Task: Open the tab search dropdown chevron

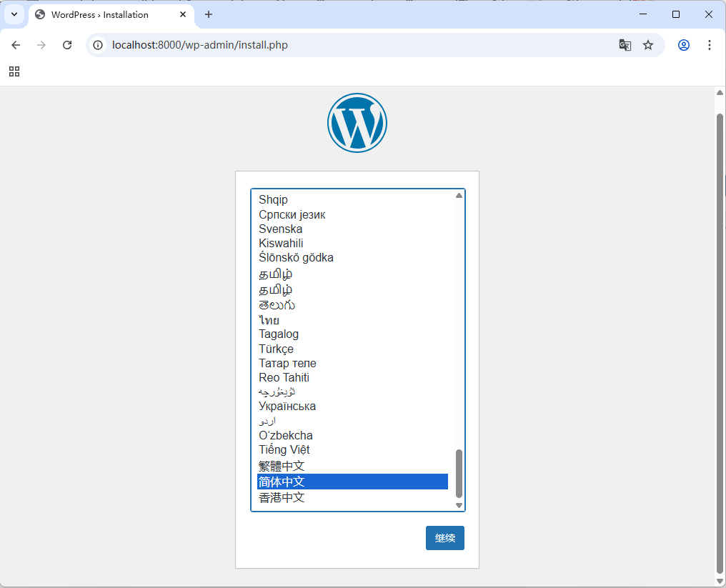Action: coord(14,14)
